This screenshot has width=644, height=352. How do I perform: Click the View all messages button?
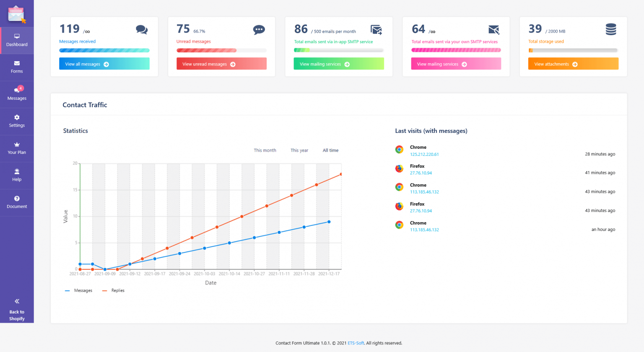point(104,64)
